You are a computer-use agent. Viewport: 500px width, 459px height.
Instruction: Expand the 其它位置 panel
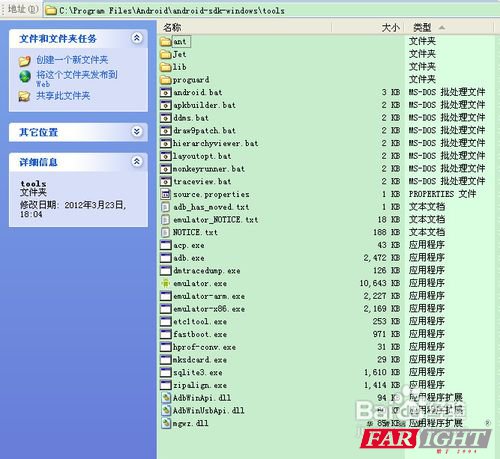(x=137, y=132)
